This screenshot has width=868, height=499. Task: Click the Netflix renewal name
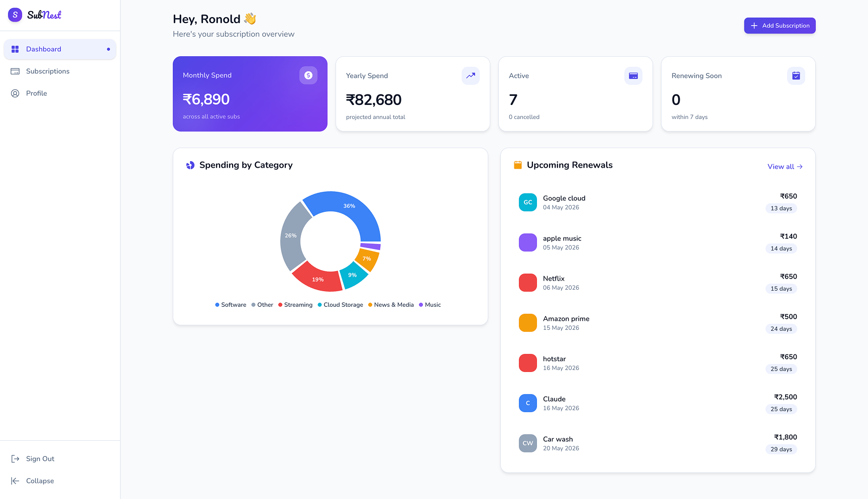coord(554,279)
